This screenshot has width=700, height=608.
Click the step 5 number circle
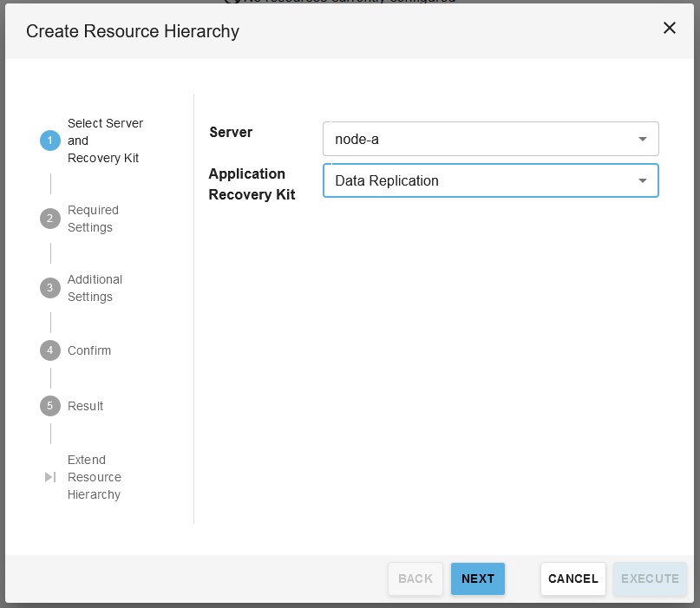click(x=50, y=406)
